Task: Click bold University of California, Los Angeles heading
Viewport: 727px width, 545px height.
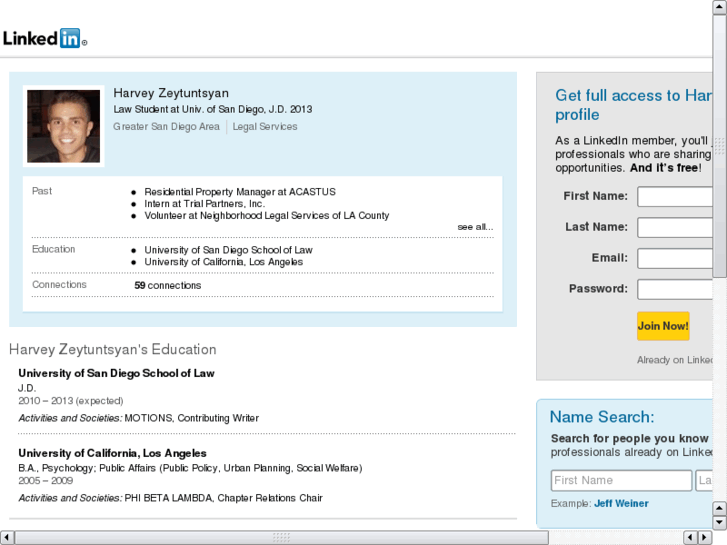Action: tap(112, 453)
